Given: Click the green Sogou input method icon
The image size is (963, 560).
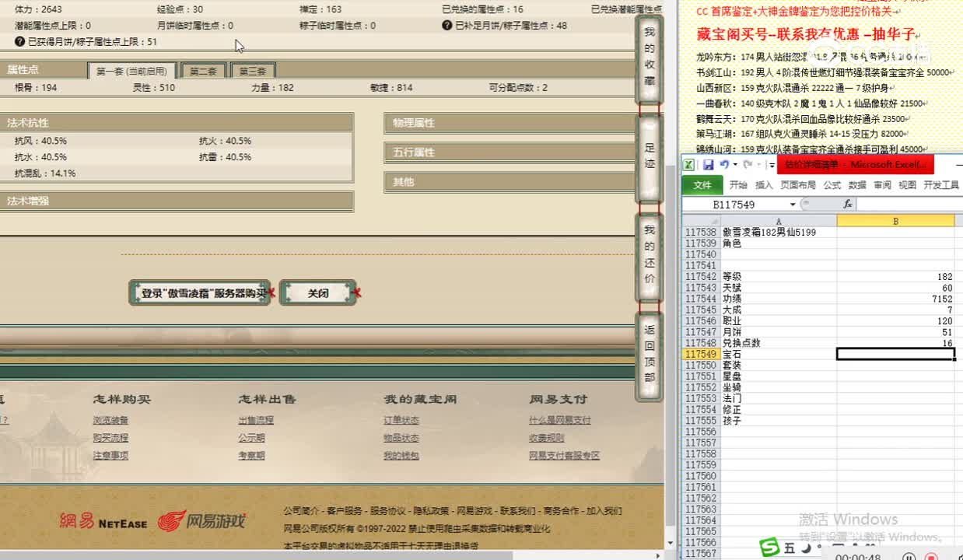Looking at the screenshot, I should (770, 548).
